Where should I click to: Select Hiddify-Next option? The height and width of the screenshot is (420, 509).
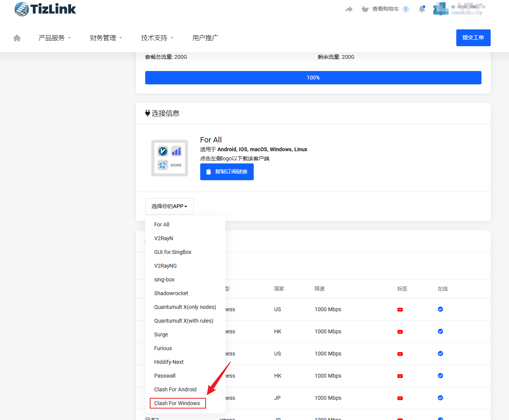pos(185,362)
